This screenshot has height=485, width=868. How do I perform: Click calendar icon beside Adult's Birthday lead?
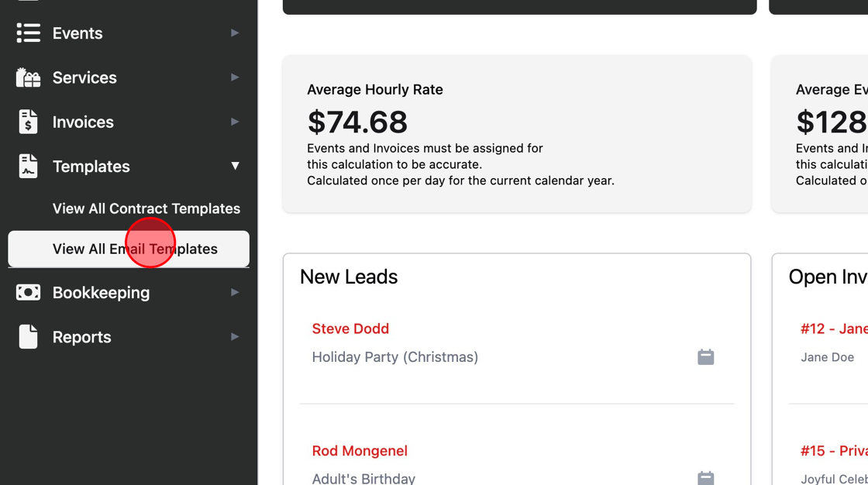705,478
